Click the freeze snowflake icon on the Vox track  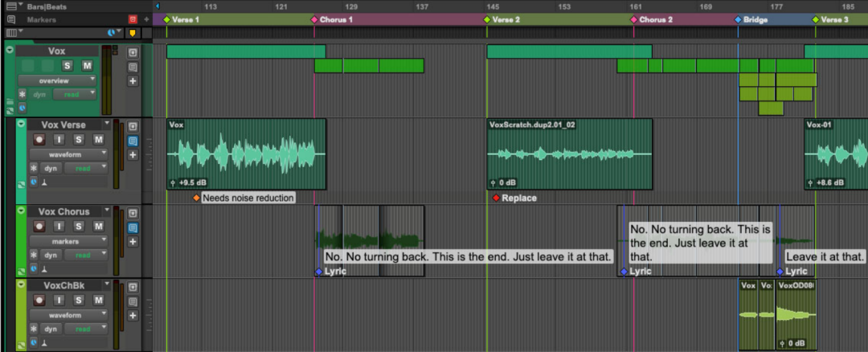pyautogui.click(x=22, y=94)
